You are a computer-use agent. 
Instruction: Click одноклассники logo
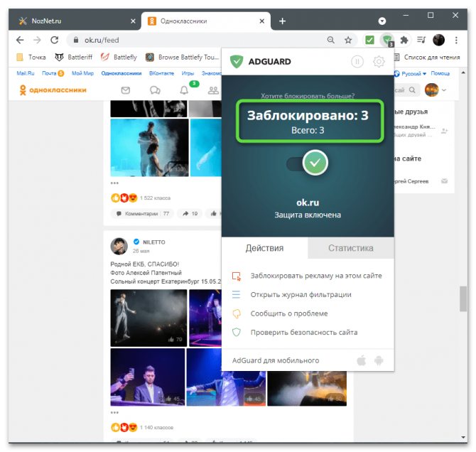click(53, 90)
